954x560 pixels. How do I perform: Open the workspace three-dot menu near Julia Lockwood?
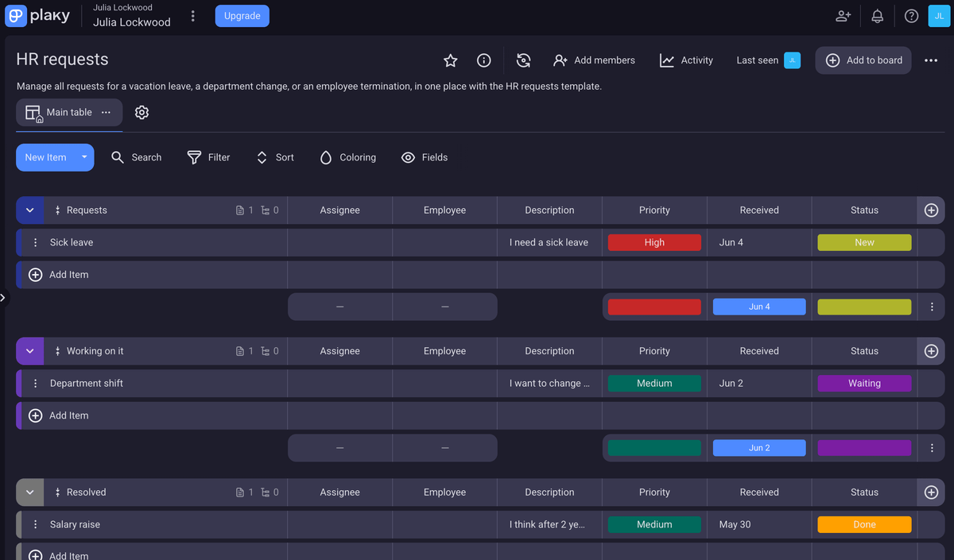click(192, 16)
